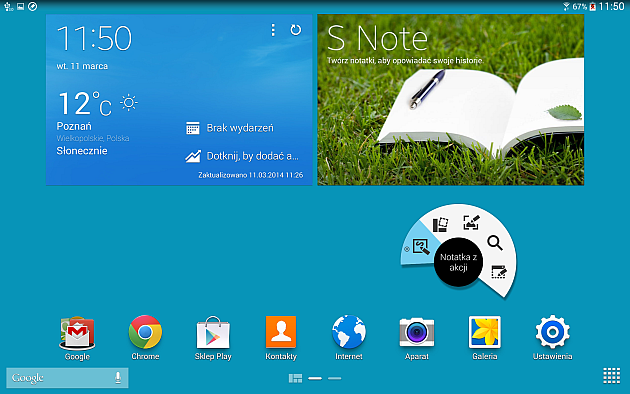Select Screen Write tool in Air Command
Image resolution: width=630 pixels, height=394 pixels.
click(x=471, y=222)
